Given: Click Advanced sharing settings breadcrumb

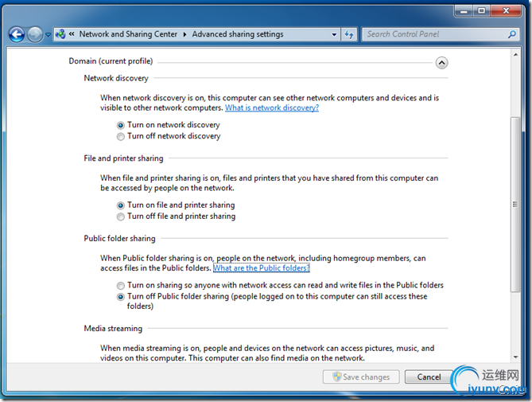Looking at the screenshot, I should (x=238, y=34).
